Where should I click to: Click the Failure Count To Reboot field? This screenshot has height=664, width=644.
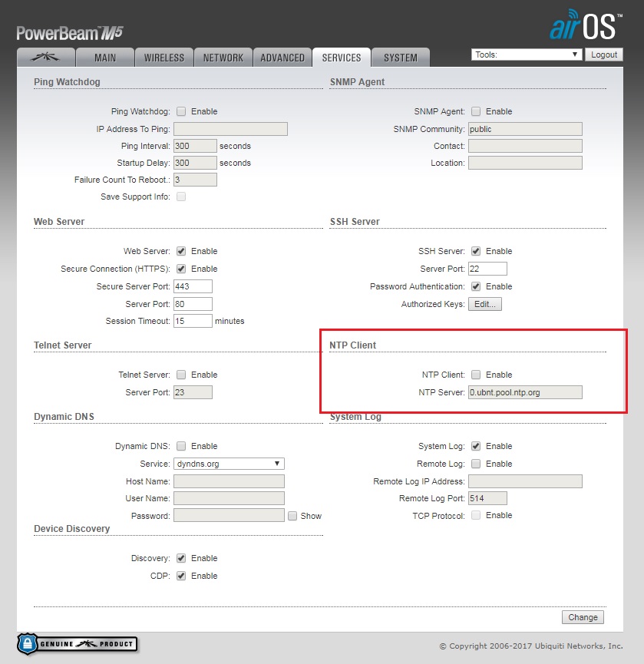point(195,180)
